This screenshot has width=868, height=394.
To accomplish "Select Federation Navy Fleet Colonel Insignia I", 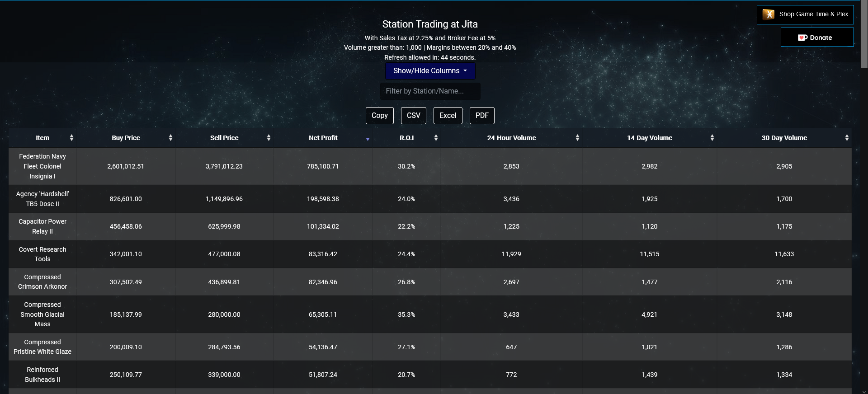I will click(42, 166).
